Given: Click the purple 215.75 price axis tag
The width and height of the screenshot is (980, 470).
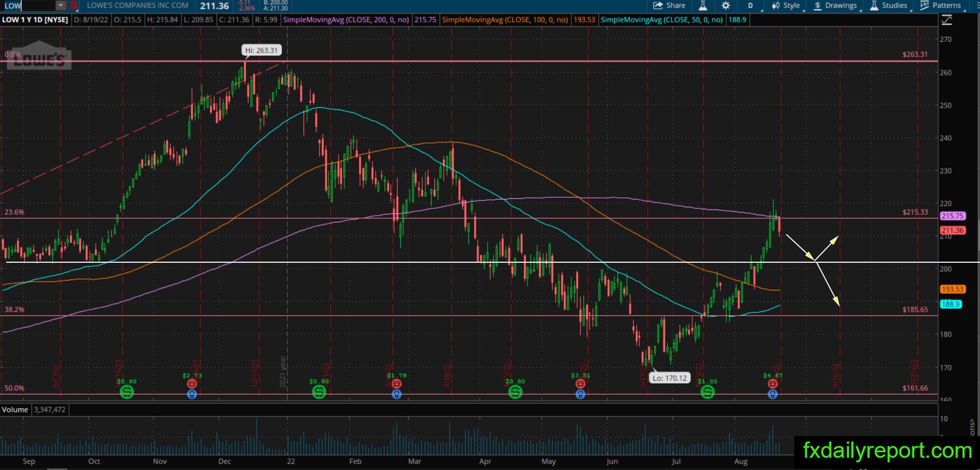Looking at the screenshot, I should 952,216.
